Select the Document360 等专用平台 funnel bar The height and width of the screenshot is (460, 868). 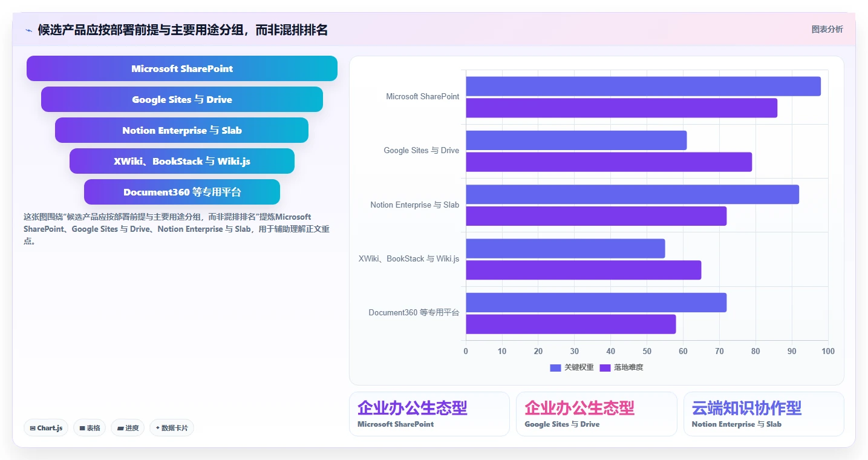(182, 192)
